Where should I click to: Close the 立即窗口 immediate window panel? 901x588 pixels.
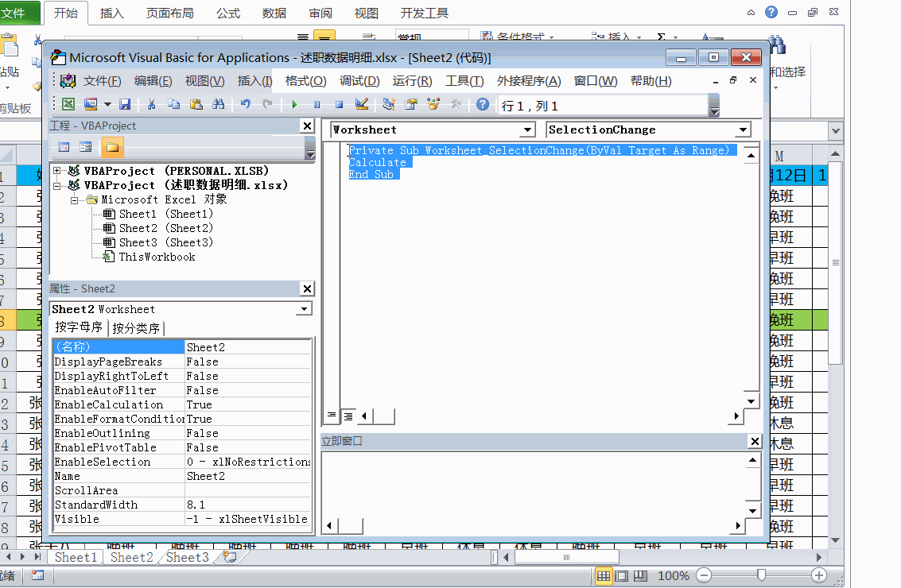(x=755, y=441)
